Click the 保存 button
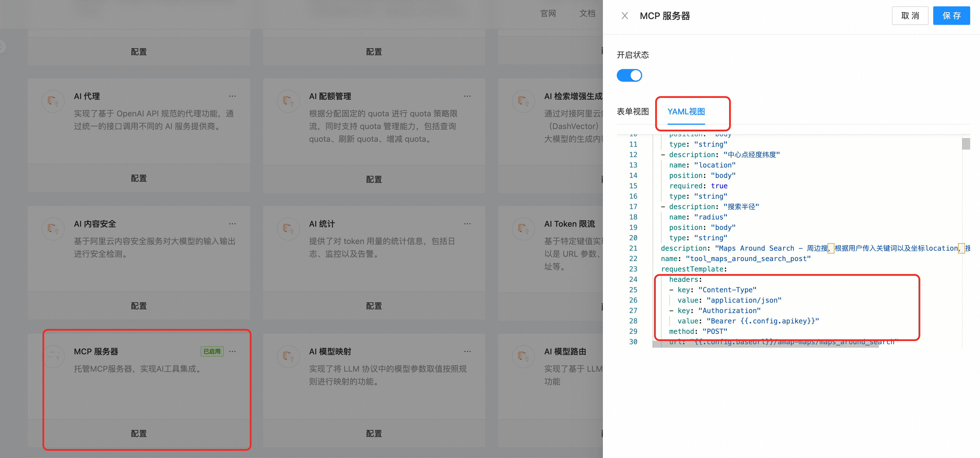 click(x=951, y=16)
